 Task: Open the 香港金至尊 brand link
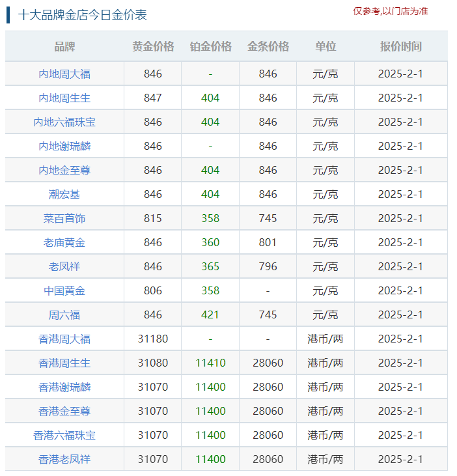(x=64, y=411)
